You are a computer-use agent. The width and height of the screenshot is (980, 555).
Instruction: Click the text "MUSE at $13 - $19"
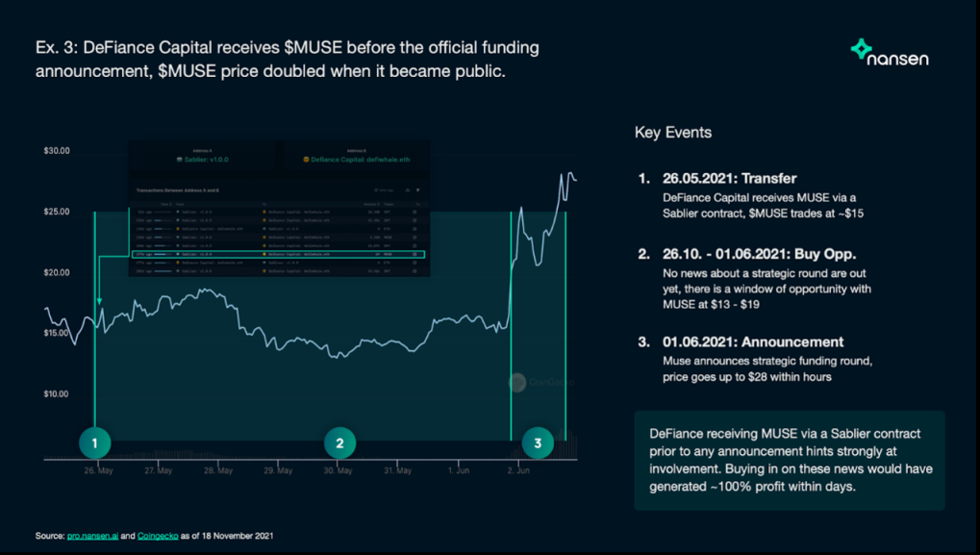click(x=712, y=304)
